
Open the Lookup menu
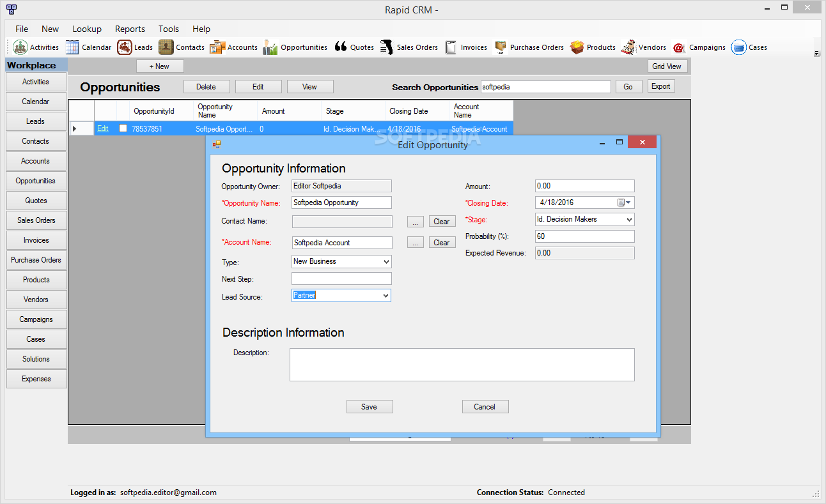point(87,29)
